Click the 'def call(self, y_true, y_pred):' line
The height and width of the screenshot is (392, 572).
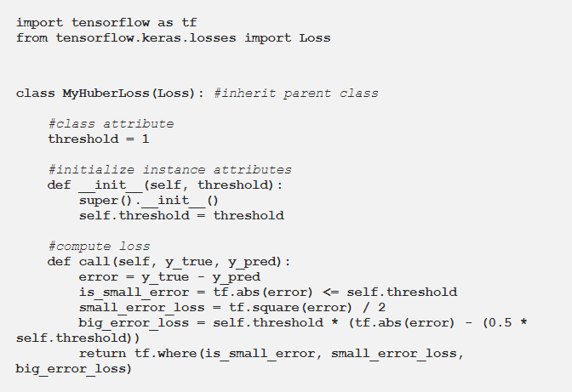click(169, 261)
